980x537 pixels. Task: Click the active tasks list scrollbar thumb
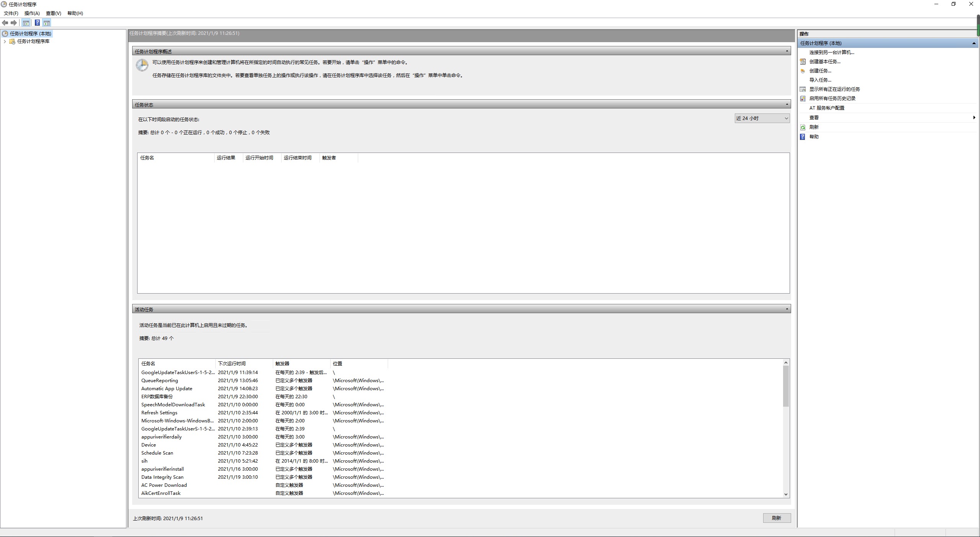[x=786, y=386]
